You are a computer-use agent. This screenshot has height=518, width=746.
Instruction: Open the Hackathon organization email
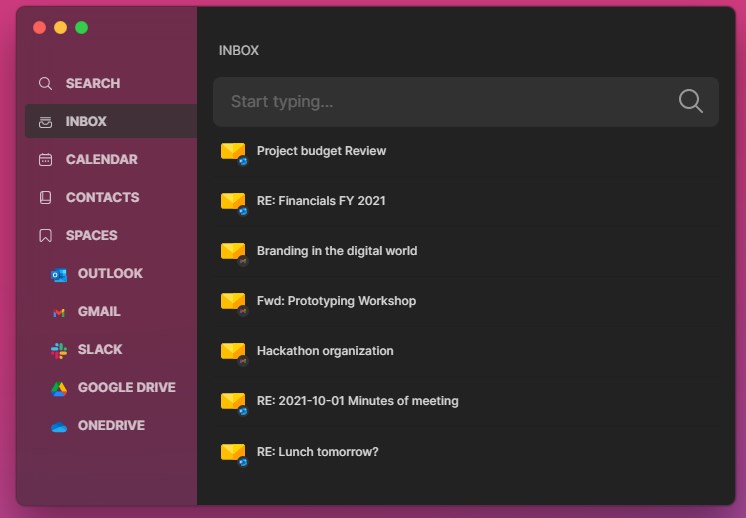(x=325, y=351)
